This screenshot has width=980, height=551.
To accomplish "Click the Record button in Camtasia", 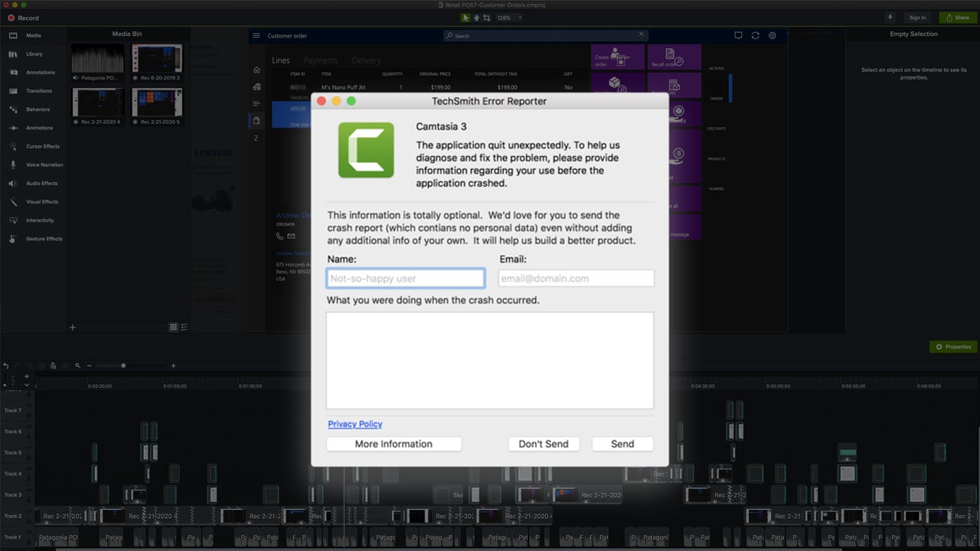I will tap(23, 18).
